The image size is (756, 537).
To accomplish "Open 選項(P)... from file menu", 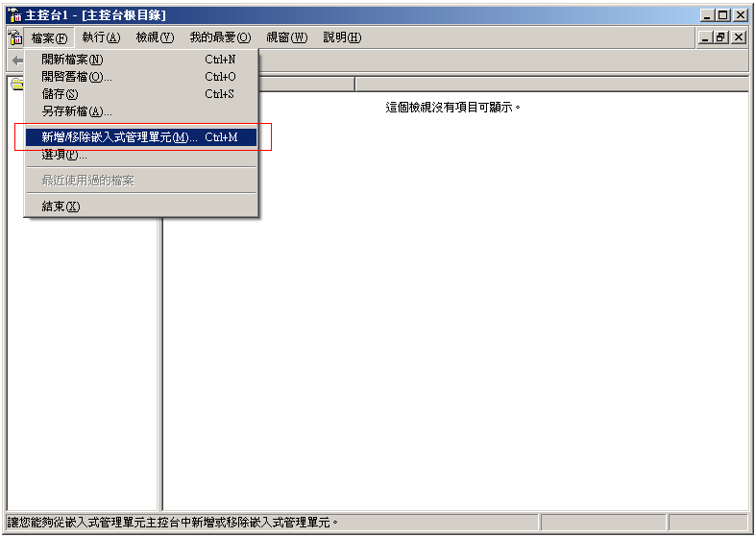I will click(141, 155).
